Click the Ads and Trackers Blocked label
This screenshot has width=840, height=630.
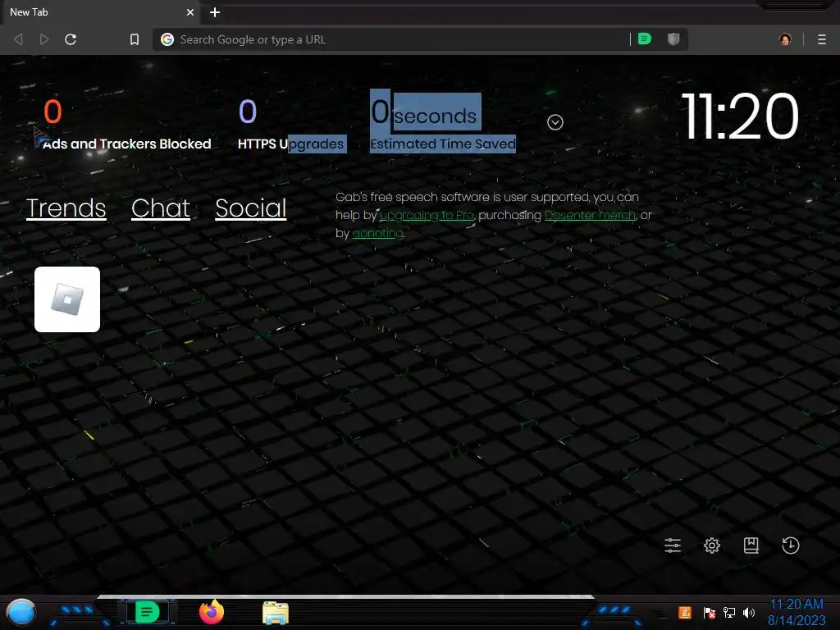pyautogui.click(x=127, y=144)
